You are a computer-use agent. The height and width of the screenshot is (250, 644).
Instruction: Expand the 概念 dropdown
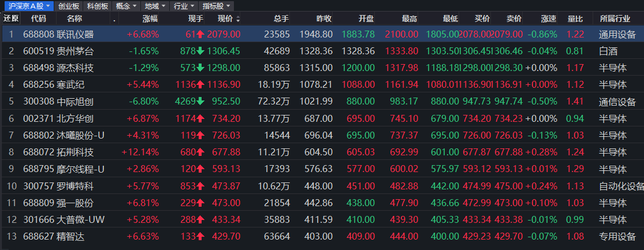126,6
